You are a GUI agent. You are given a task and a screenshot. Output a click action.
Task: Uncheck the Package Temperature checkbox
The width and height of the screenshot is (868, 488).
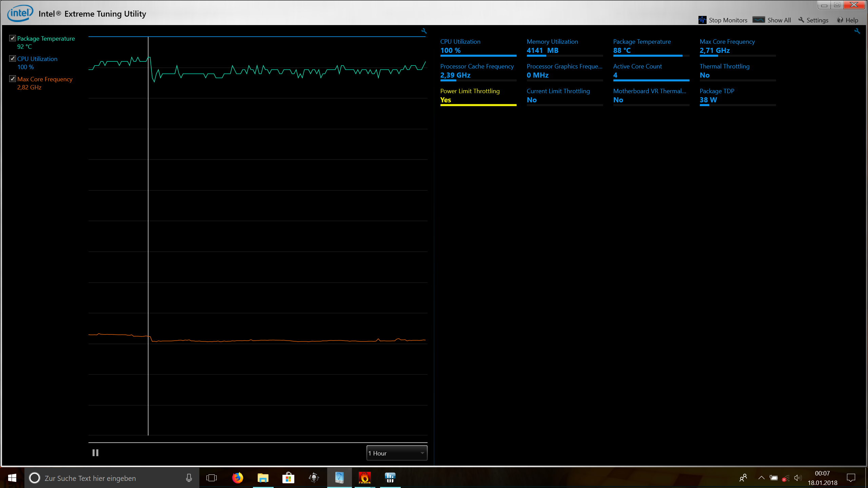pos(13,38)
